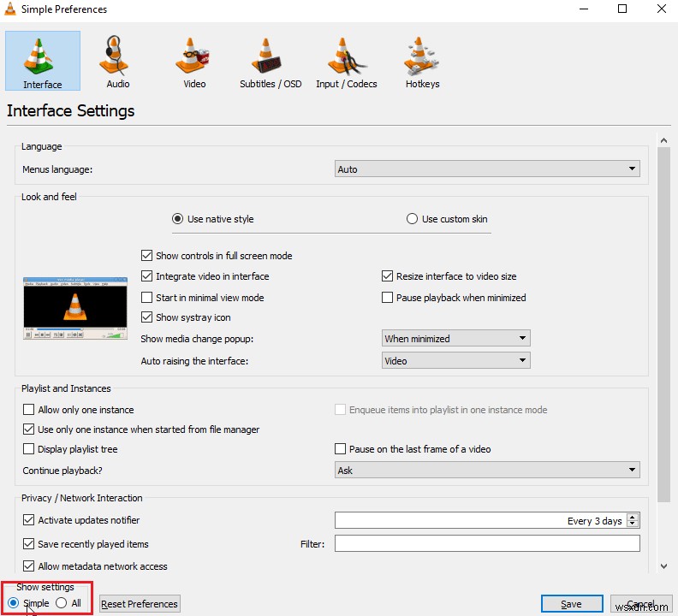The image size is (678, 616).
Task: Open the Continue playback dropdown
Action: [487, 471]
